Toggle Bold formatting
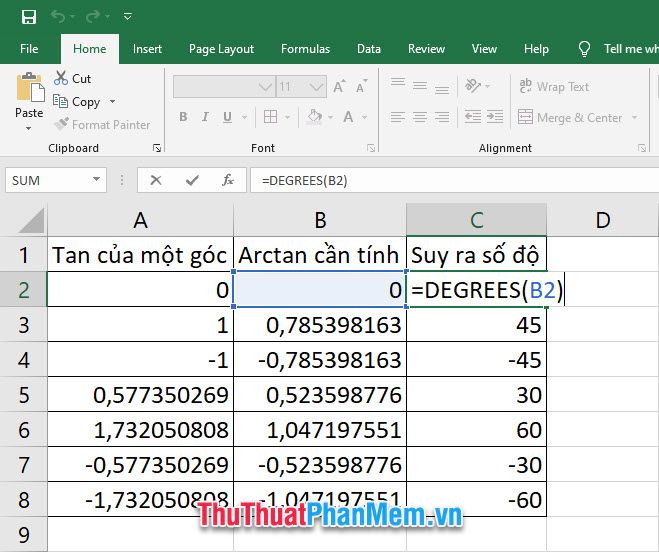 point(183,117)
